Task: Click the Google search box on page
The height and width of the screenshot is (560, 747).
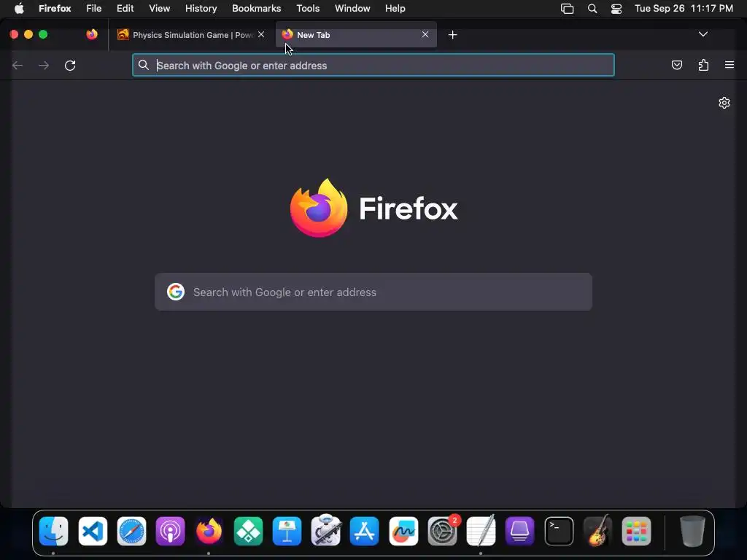Action: pyautogui.click(x=373, y=292)
